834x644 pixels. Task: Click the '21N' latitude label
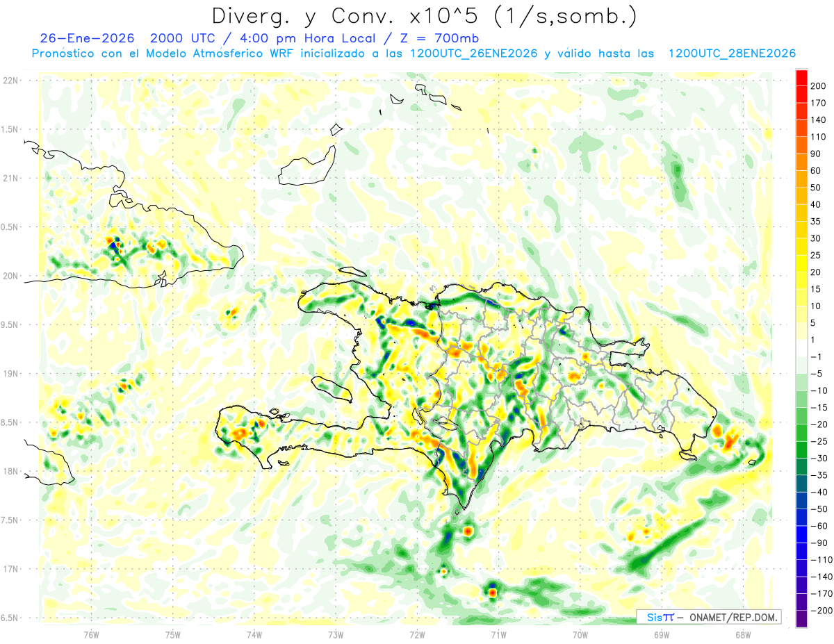point(10,179)
